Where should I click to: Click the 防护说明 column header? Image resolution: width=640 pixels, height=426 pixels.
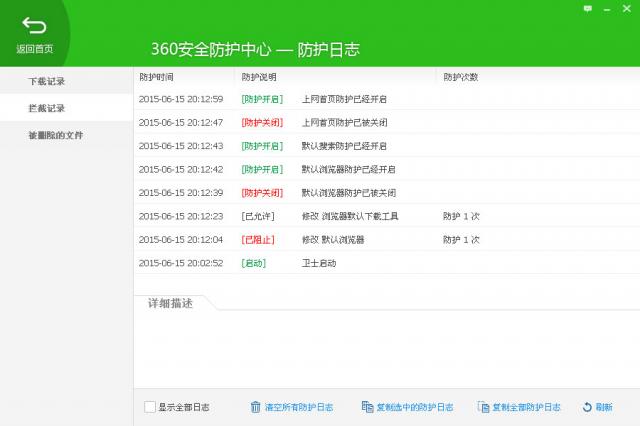pos(259,77)
